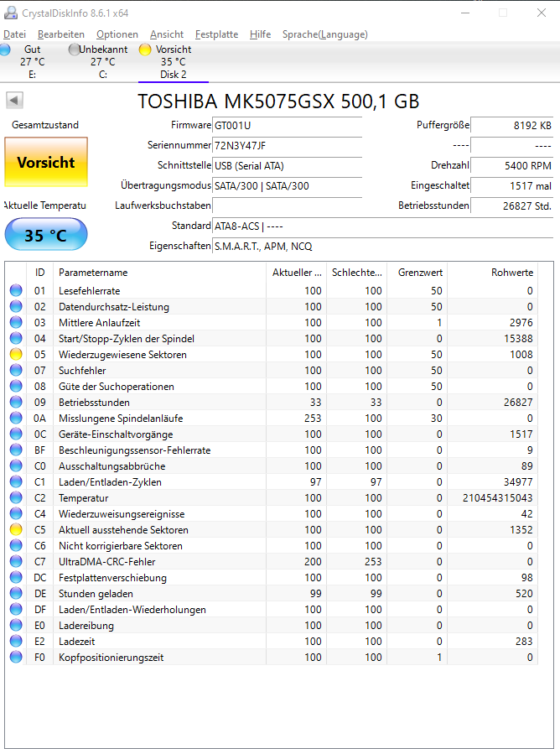560x749 pixels.
Task: Click the Parametername column header
Action: [159, 273]
